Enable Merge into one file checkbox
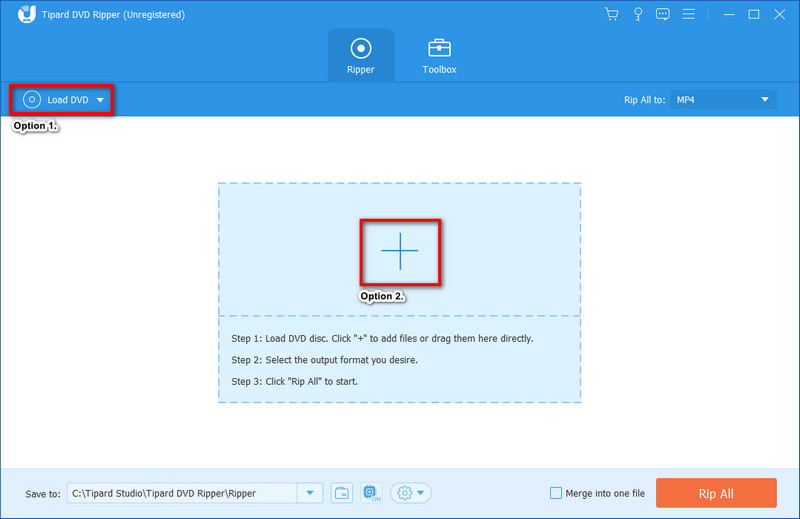 (556, 493)
